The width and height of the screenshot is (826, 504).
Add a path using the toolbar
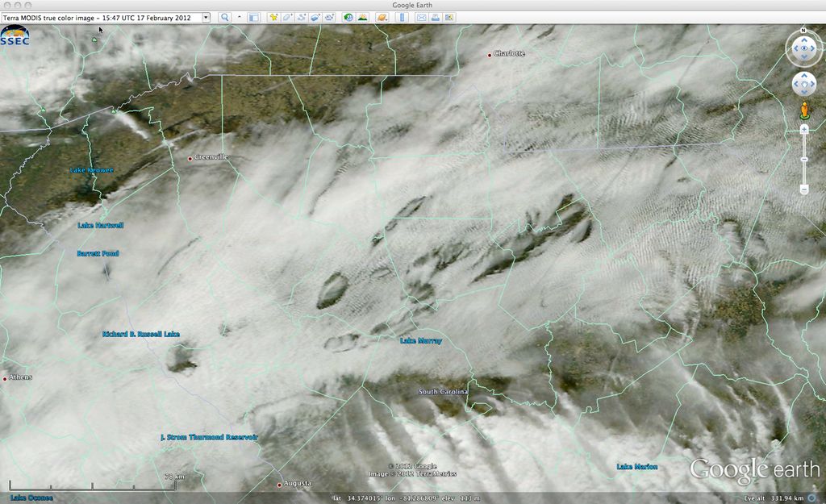[302, 18]
